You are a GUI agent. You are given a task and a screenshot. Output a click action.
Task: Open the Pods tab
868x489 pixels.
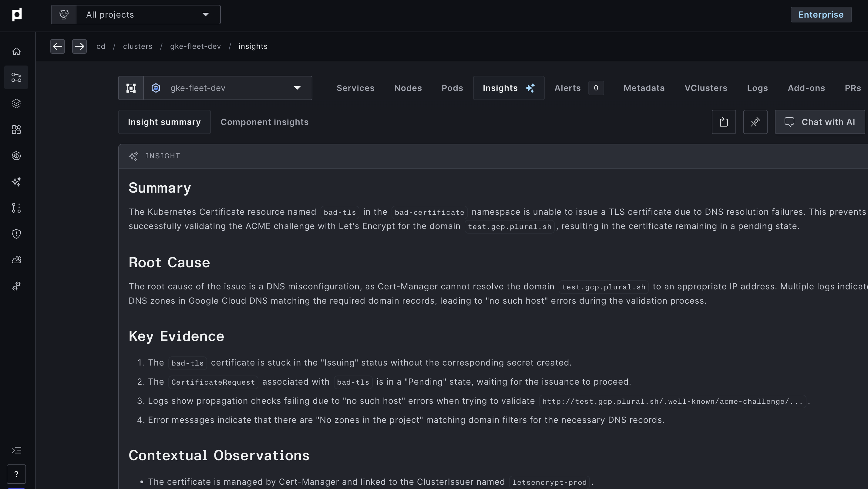click(452, 88)
